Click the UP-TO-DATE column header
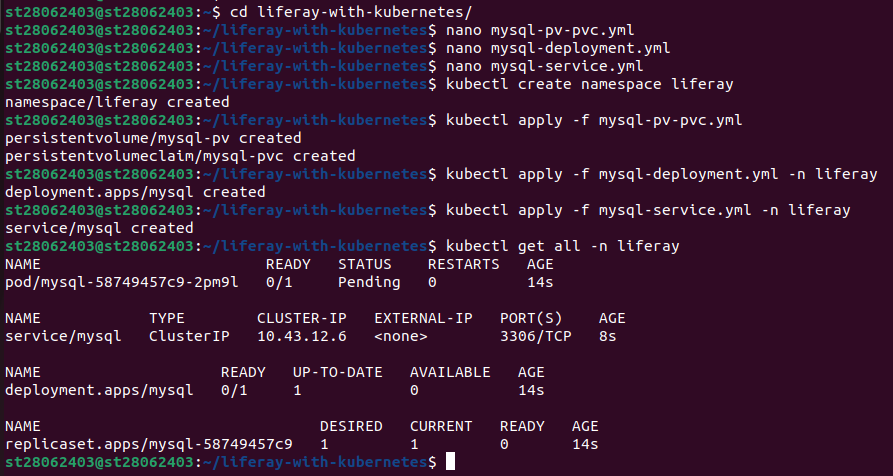 coord(337,372)
